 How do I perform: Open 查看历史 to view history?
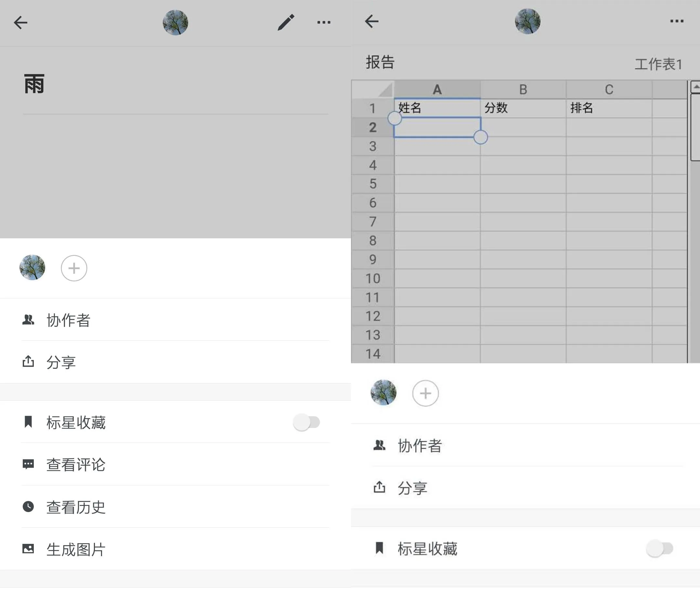click(x=76, y=507)
